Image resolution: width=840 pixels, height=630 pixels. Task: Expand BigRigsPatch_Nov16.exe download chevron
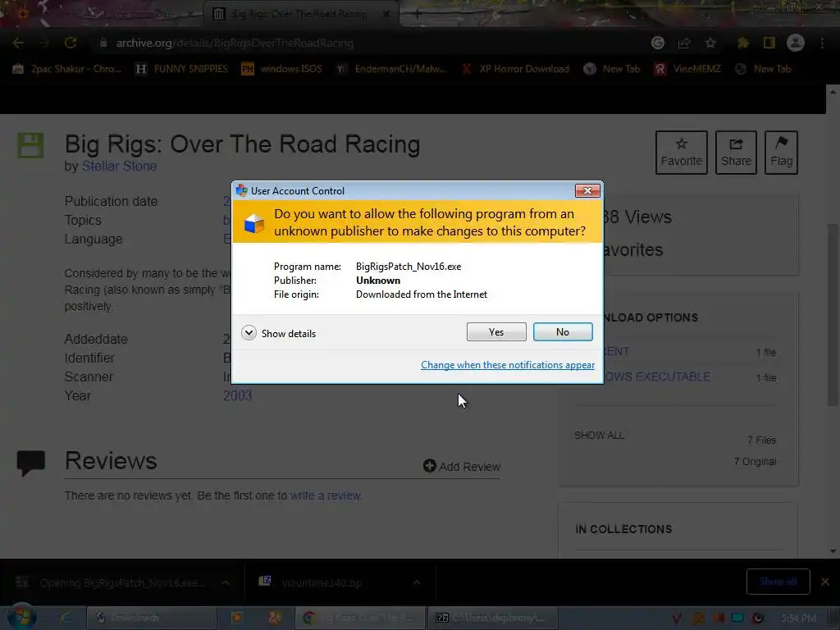click(226, 582)
